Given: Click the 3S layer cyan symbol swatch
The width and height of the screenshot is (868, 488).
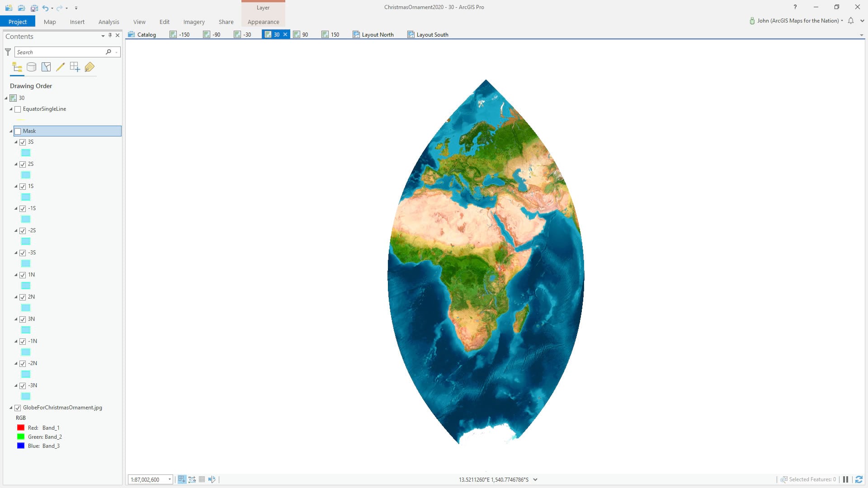Looking at the screenshot, I should (26, 153).
